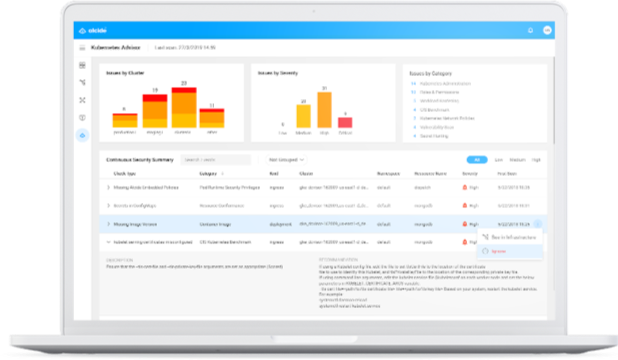Click the alert icon on the Missing Alcide Embedded Policies row
This screenshot has height=360, width=618.
(x=464, y=187)
